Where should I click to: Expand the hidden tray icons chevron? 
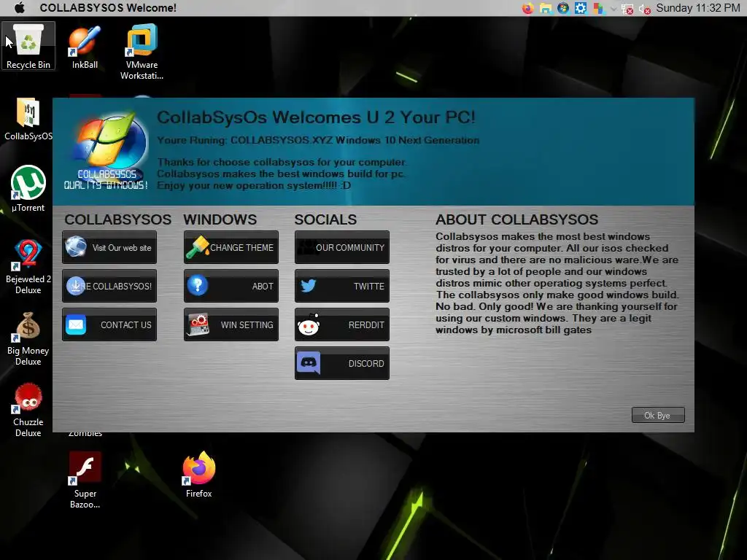614,9
